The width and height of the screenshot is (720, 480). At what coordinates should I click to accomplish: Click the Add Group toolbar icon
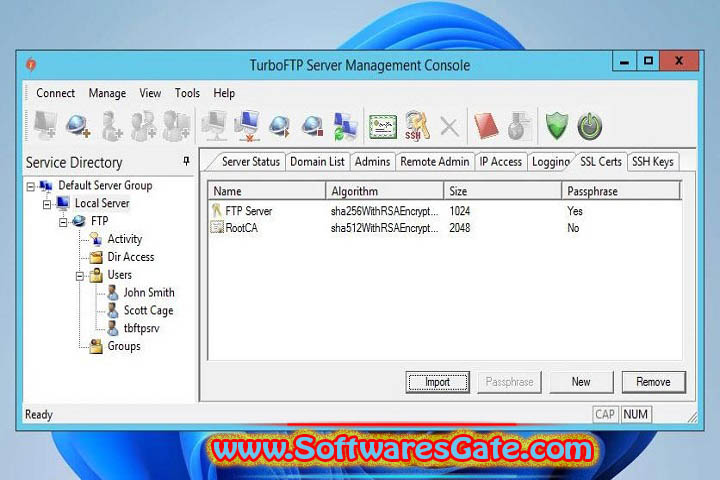coord(143,125)
